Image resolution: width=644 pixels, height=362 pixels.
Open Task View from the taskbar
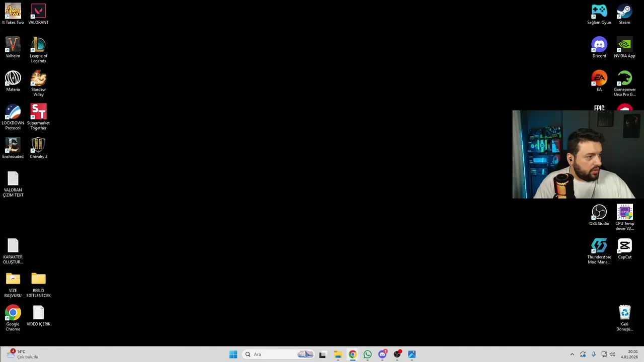[323, 354]
